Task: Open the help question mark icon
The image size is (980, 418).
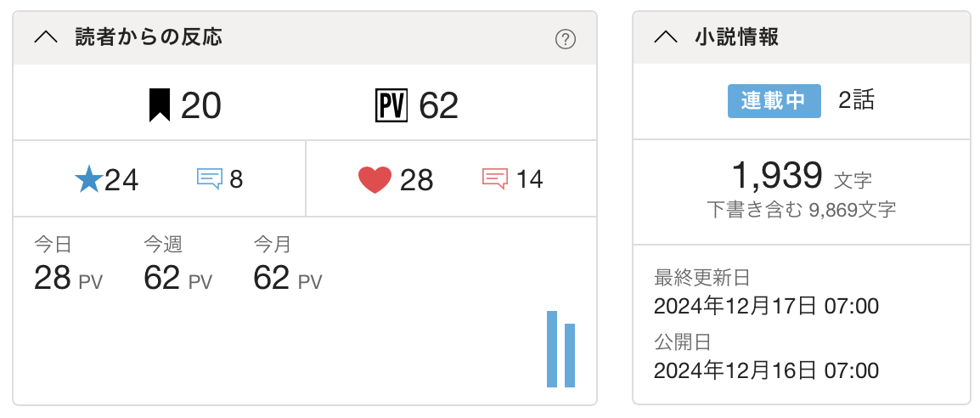Action: pos(565,39)
